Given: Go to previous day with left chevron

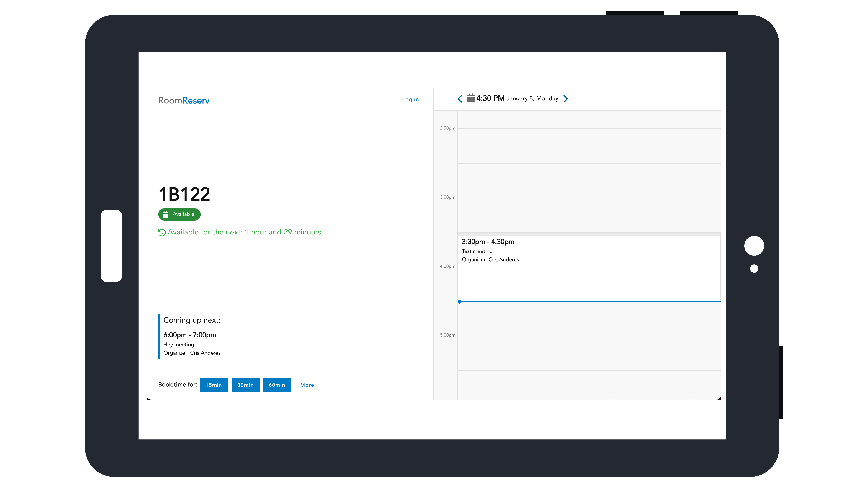Looking at the screenshot, I should pos(460,99).
